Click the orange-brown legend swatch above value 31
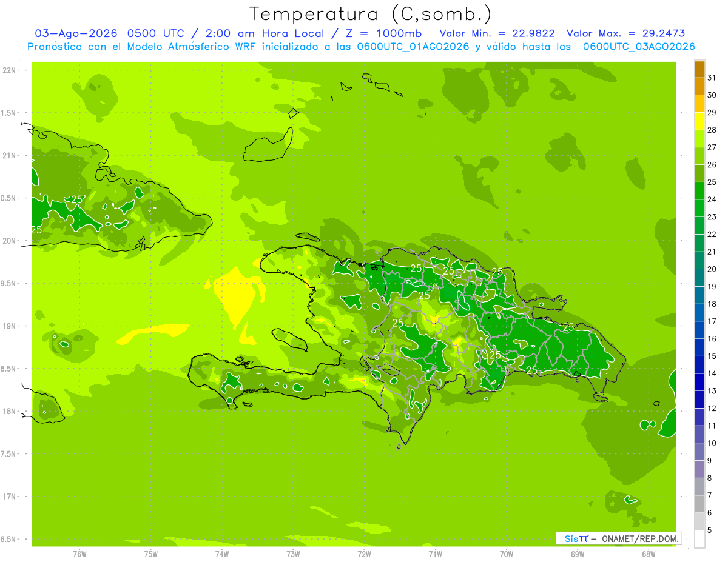 (x=699, y=69)
